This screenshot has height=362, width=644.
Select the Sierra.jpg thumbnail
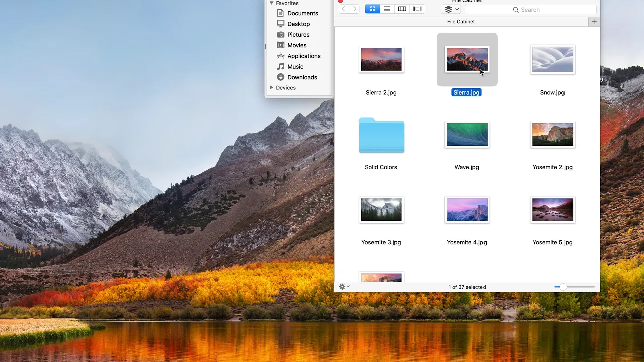(467, 59)
